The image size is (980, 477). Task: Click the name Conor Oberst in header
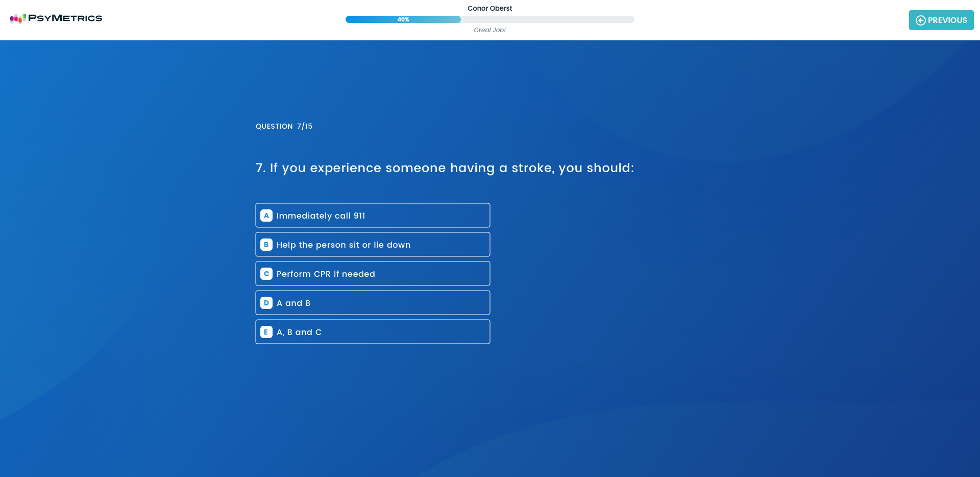pyautogui.click(x=489, y=8)
